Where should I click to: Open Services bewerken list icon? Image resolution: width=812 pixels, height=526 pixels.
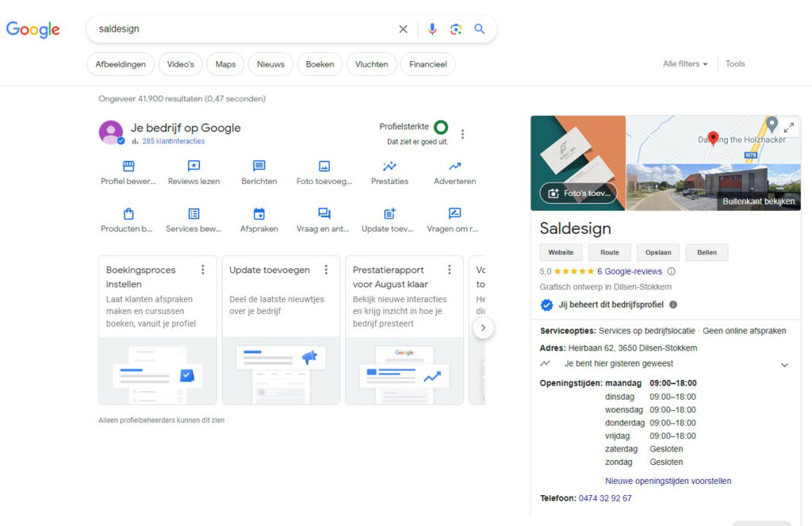pyautogui.click(x=193, y=213)
